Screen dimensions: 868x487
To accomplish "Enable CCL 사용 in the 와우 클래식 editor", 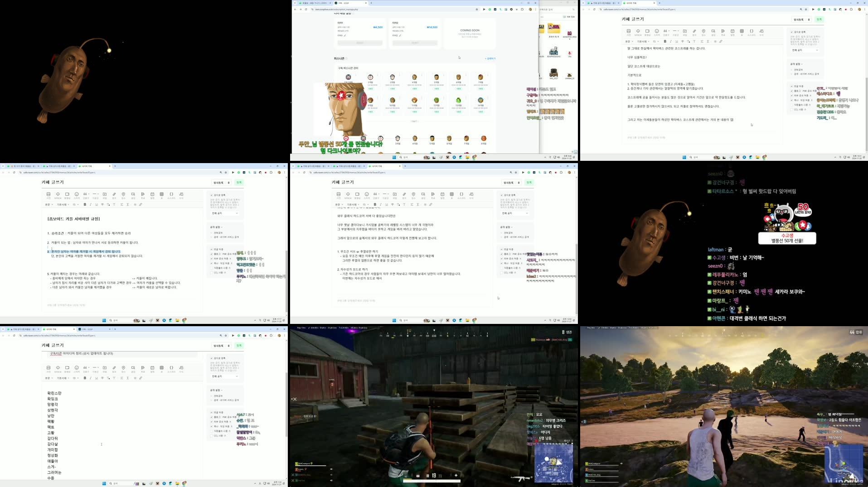I will tap(502, 273).
